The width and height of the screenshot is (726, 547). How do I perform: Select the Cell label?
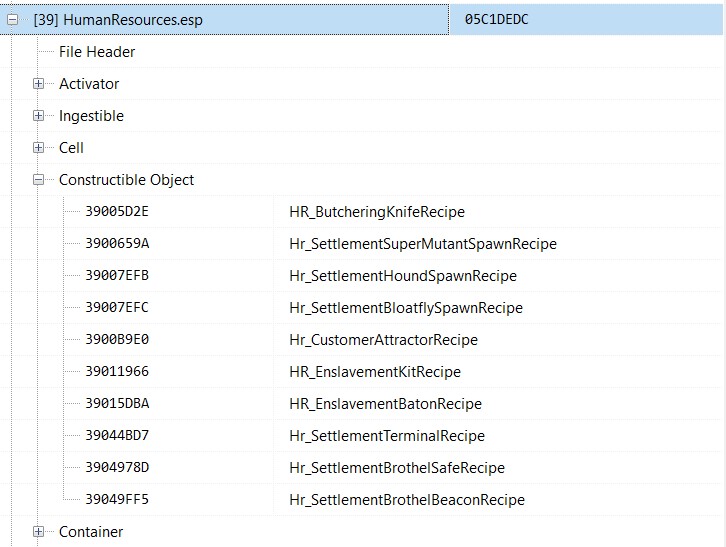pyautogui.click(x=71, y=148)
